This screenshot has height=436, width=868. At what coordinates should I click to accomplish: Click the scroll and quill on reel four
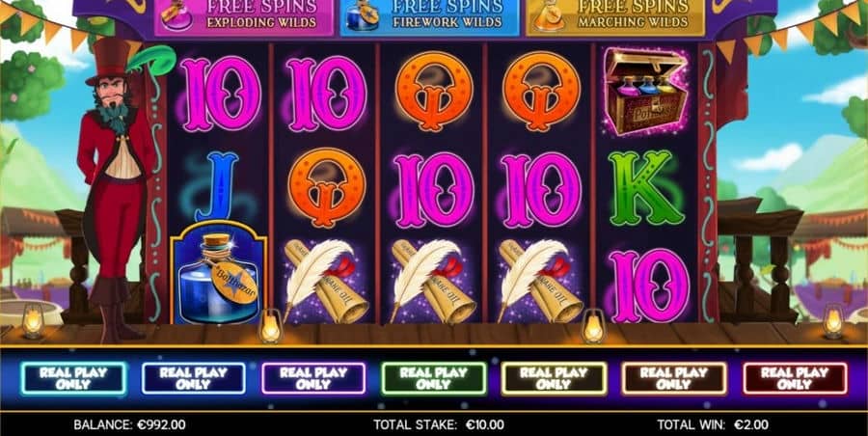[x=540, y=282]
